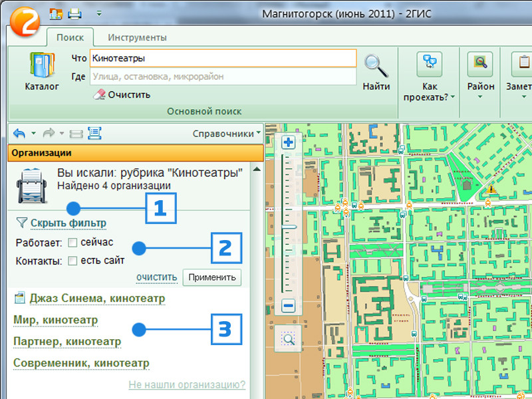The height and width of the screenshot is (399, 532).
Task: Switch to the Поиск ribbon tab
Action: (x=70, y=37)
